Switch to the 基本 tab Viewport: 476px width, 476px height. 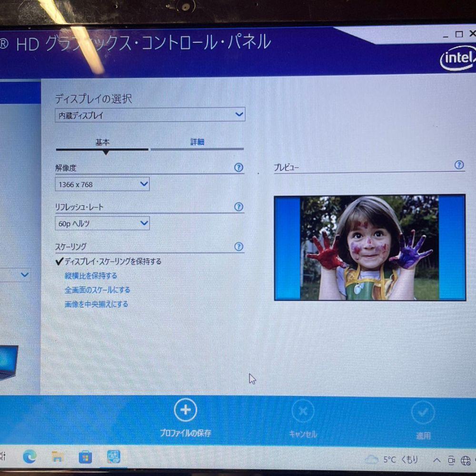[102, 142]
